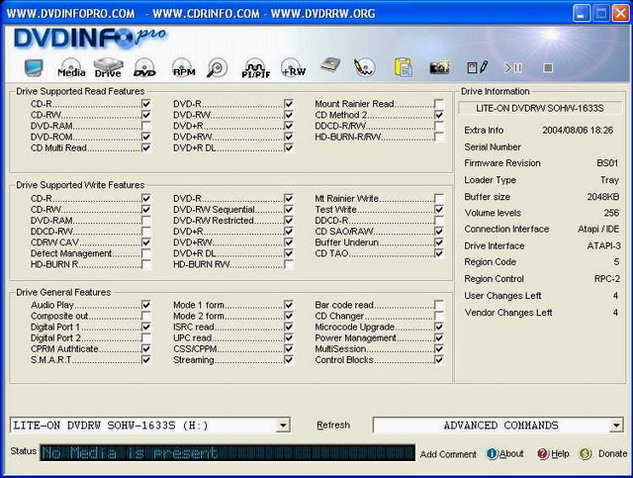Click the DVDINFOpro logo

click(x=90, y=38)
